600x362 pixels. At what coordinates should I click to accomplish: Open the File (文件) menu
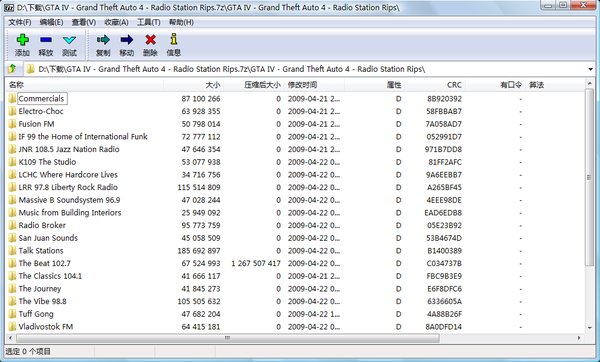(20, 22)
